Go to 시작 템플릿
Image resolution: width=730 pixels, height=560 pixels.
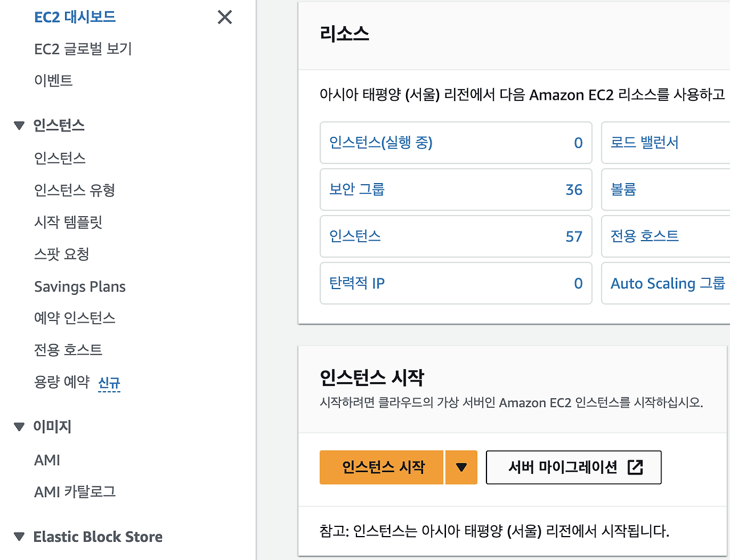click(x=68, y=222)
